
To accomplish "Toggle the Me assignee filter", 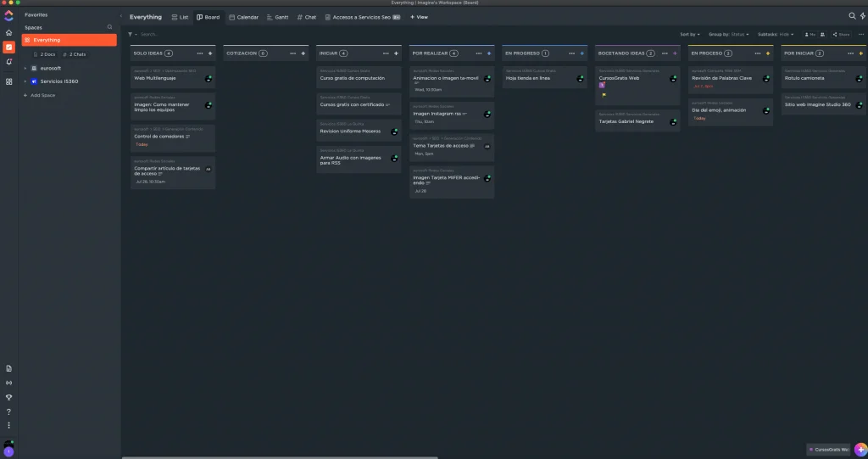I will [x=810, y=35].
